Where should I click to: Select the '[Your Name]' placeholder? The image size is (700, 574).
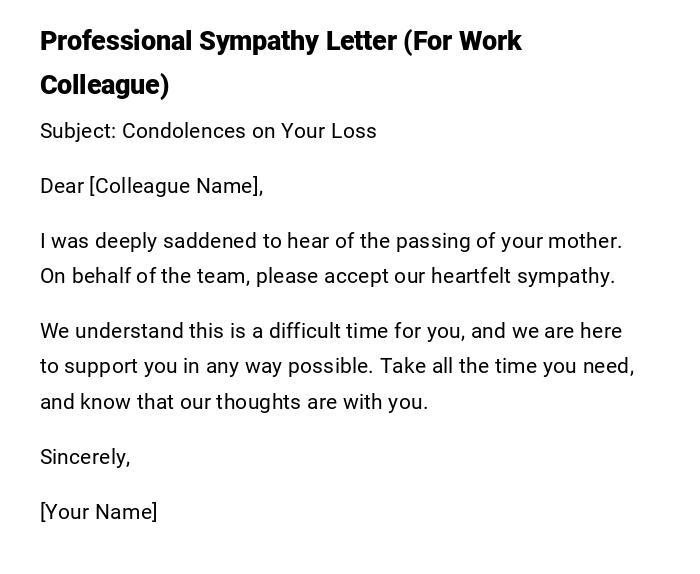pos(98,512)
